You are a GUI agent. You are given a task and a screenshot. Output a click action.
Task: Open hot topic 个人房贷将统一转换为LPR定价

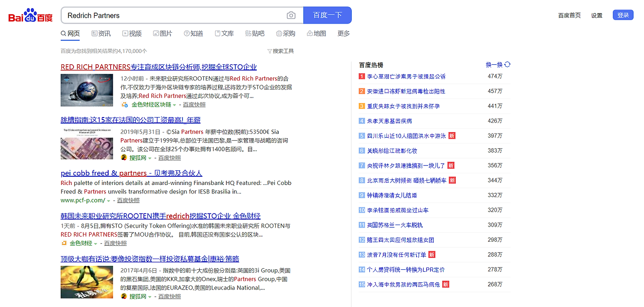pyautogui.click(x=406, y=270)
